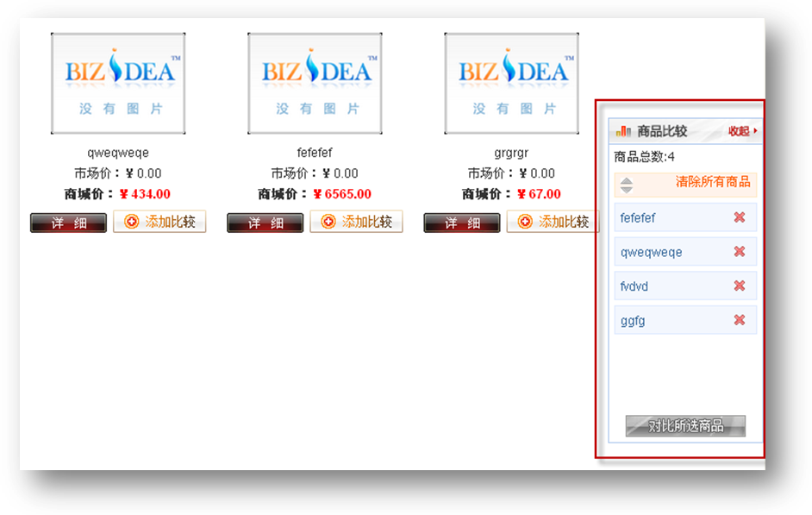Click the 商品比较 panel title
The width and height of the screenshot is (812, 515).
(x=662, y=132)
